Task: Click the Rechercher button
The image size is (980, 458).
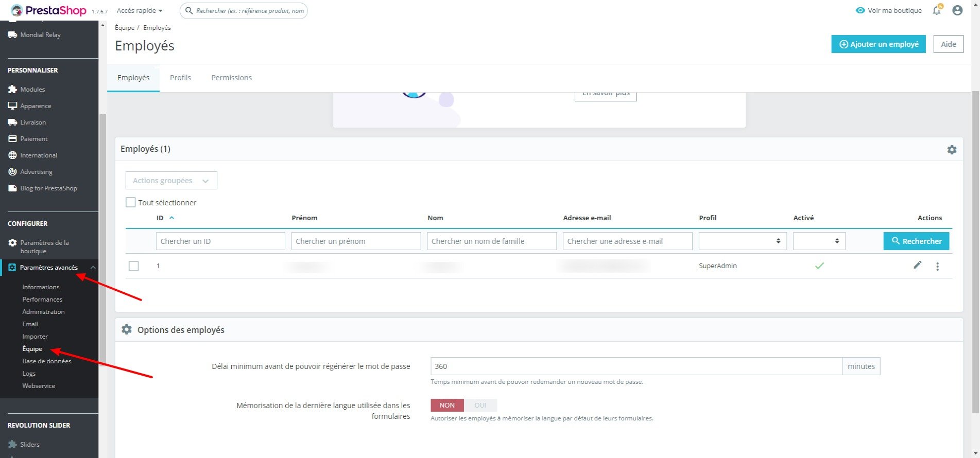Action: tap(916, 241)
